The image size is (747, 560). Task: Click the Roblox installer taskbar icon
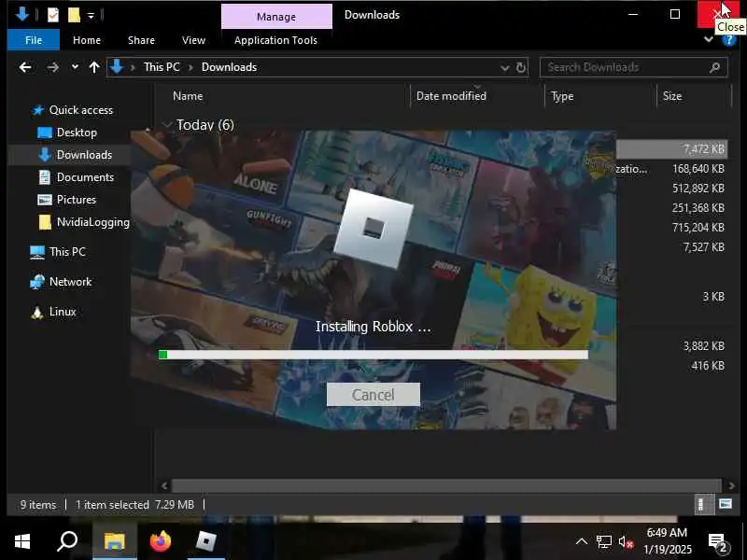point(205,541)
